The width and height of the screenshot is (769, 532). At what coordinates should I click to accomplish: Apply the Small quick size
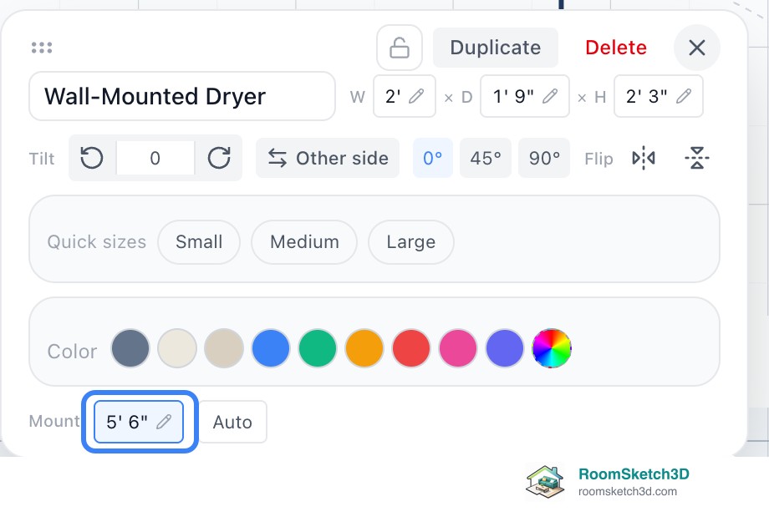tap(199, 241)
